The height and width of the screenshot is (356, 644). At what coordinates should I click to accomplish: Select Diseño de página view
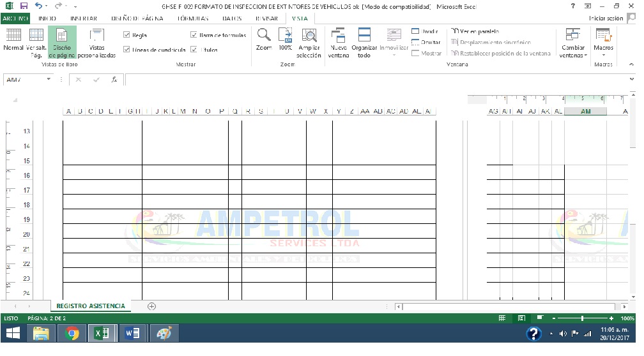click(62, 43)
